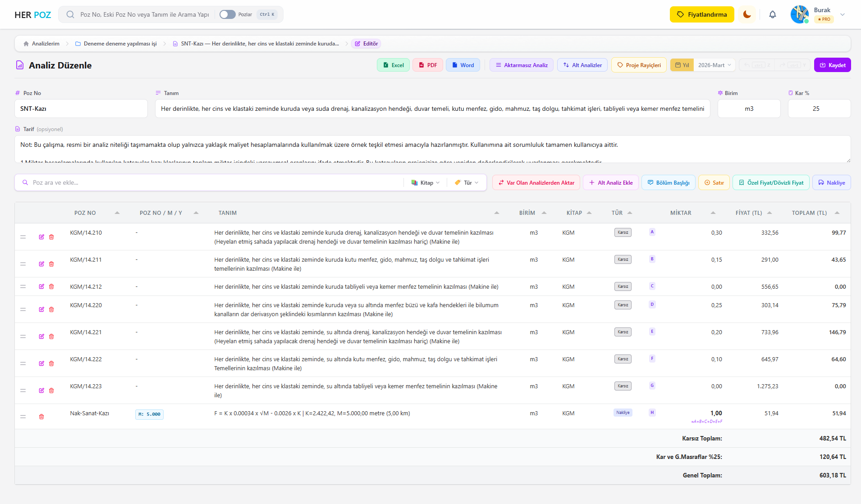This screenshot has width=861, height=504.
Task: Open the Tür filter dropdown
Action: (467, 183)
